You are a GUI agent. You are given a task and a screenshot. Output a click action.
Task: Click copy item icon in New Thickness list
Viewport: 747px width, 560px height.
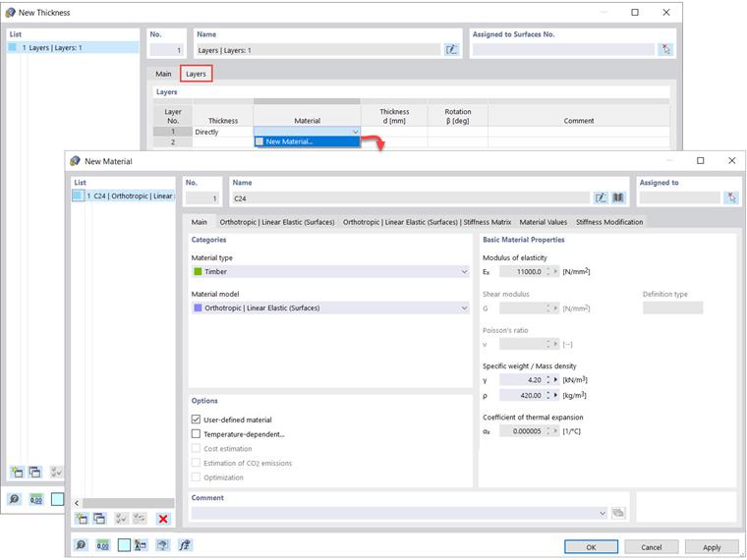click(35, 472)
